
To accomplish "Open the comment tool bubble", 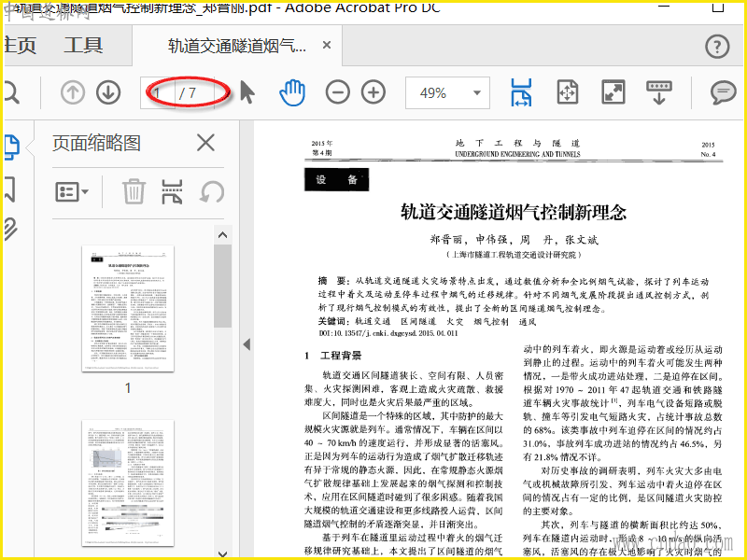I will tap(723, 92).
